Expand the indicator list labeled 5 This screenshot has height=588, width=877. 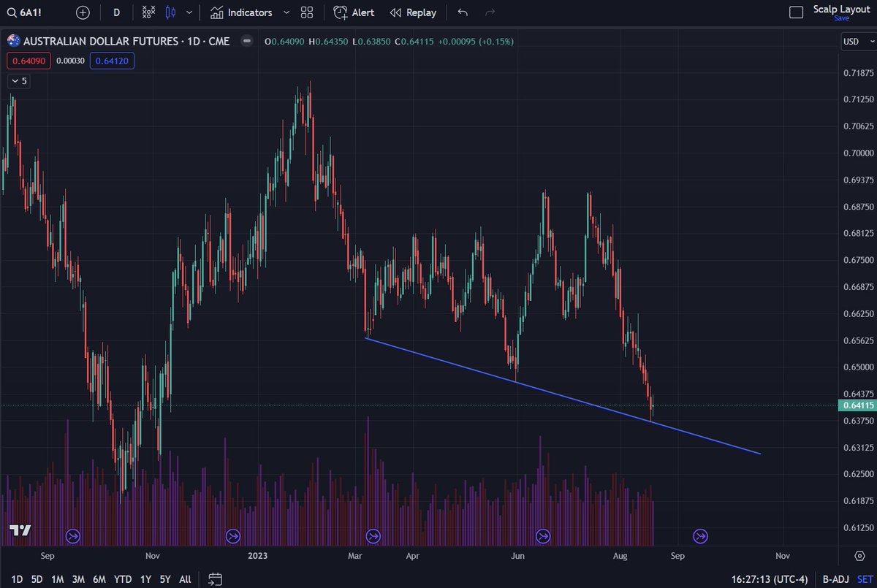[18, 81]
